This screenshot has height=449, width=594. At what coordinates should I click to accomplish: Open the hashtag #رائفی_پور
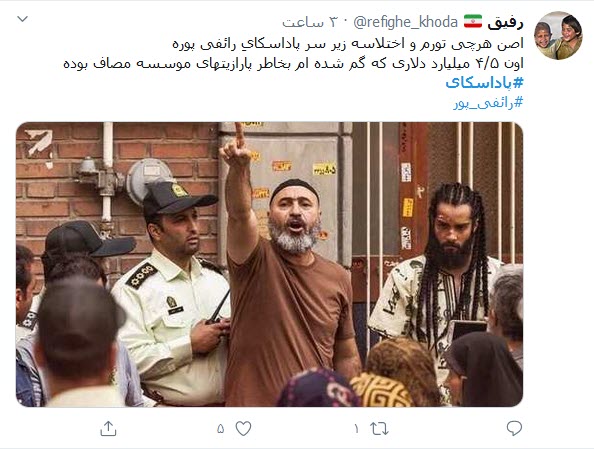coord(488,103)
